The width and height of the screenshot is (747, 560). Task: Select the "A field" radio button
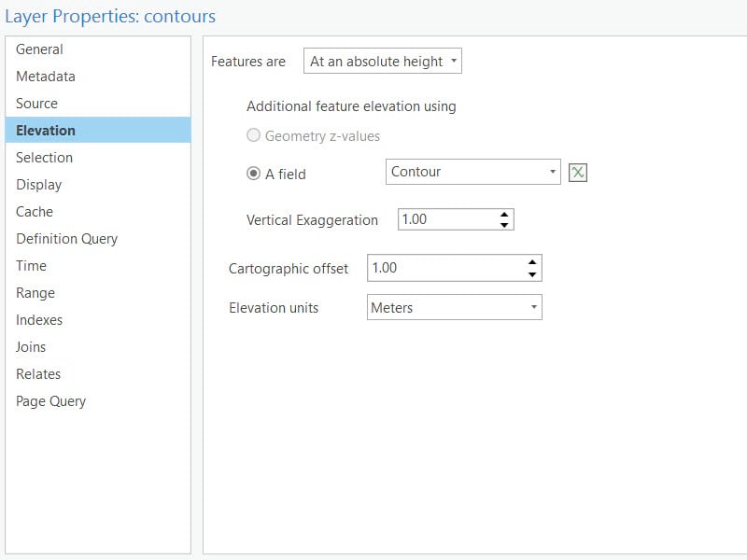coord(252,172)
